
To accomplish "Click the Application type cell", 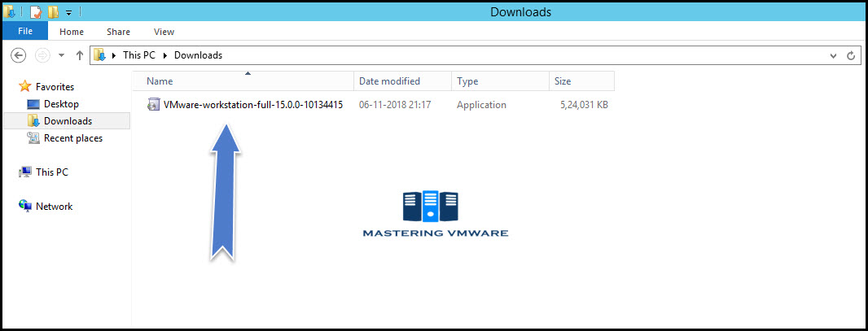I will coord(481,104).
